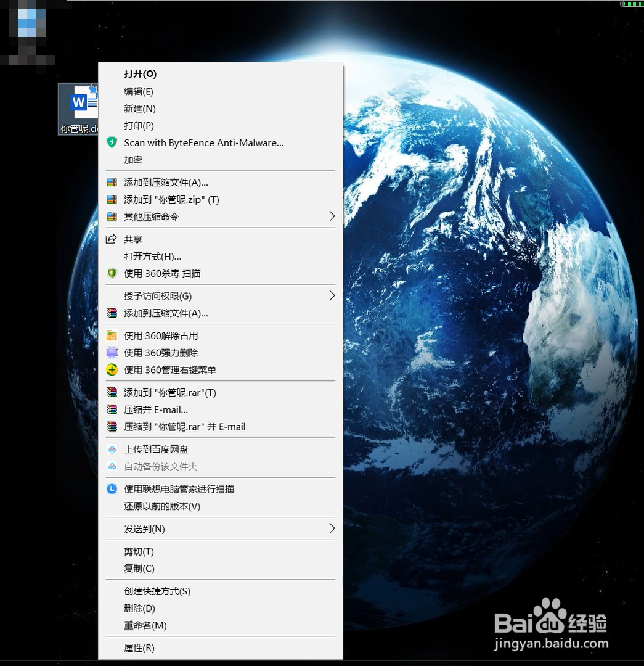Choose 添加到 "你管呢.rar"(T)
This screenshot has width=644, height=666.
point(221,392)
